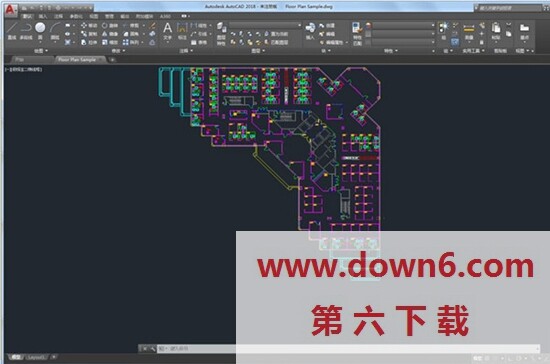Select the Text tool (large A)
The image size is (550, 364).
168,31
